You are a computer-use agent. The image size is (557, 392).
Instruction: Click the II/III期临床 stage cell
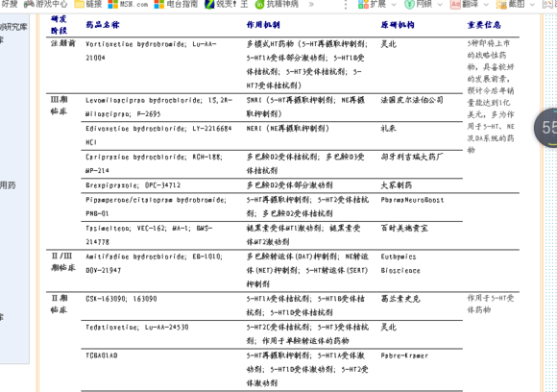pyautogui.click(x=62, y=261)
